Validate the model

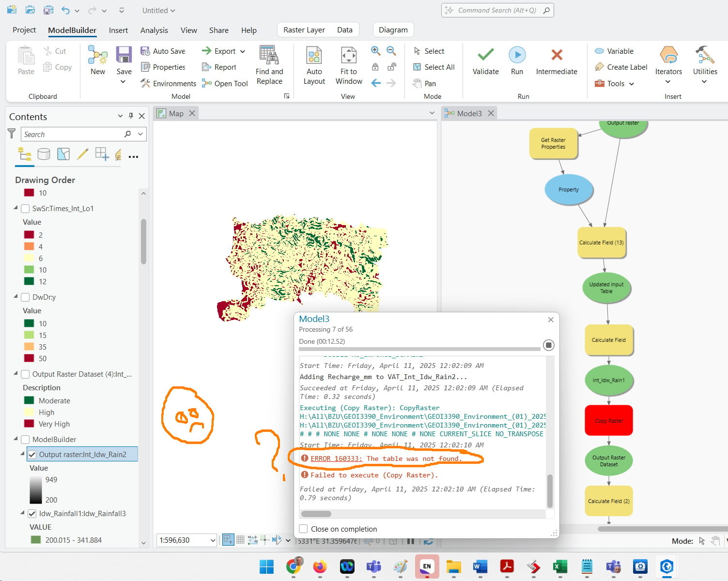[x=485, y=61]
